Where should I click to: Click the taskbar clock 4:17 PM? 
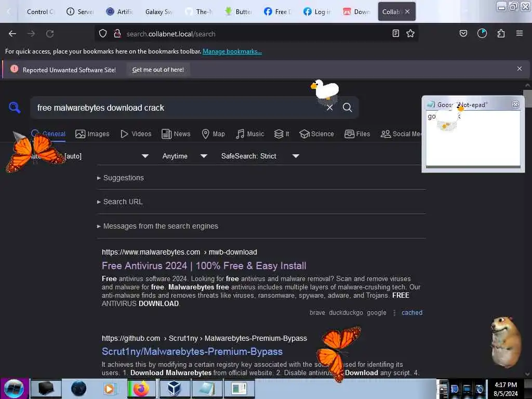(506, 385)
